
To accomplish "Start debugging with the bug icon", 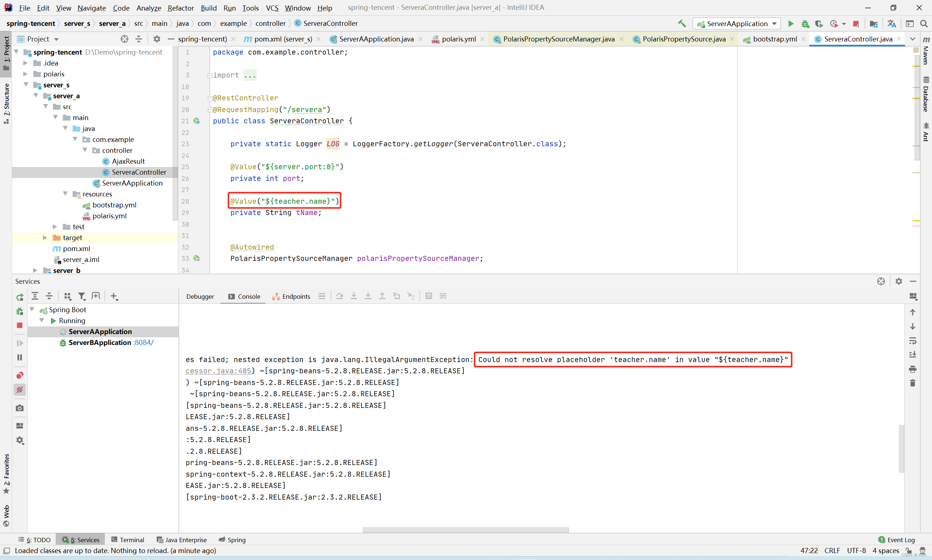I will tap(805, 23).
